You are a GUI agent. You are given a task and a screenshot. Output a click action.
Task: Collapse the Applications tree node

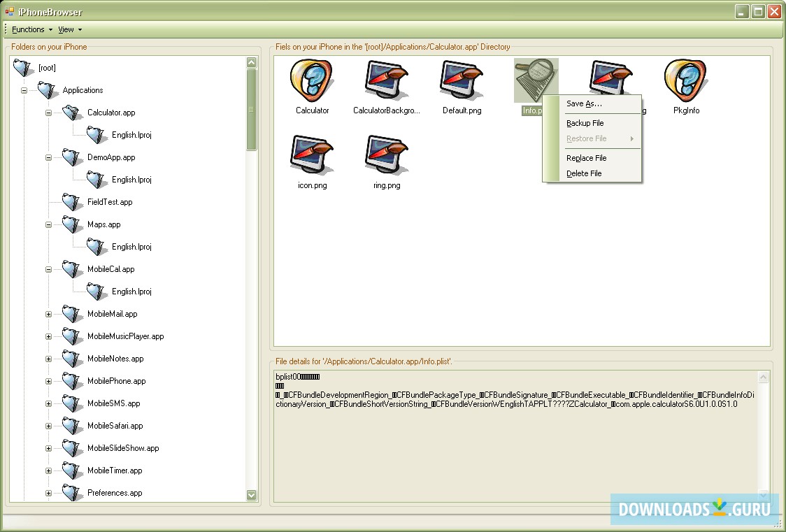[24, 90]
